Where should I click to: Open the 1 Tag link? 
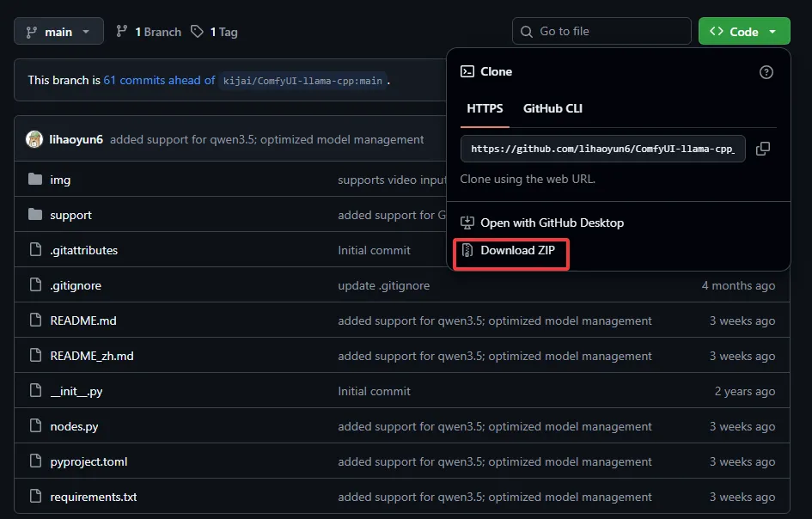215,32
